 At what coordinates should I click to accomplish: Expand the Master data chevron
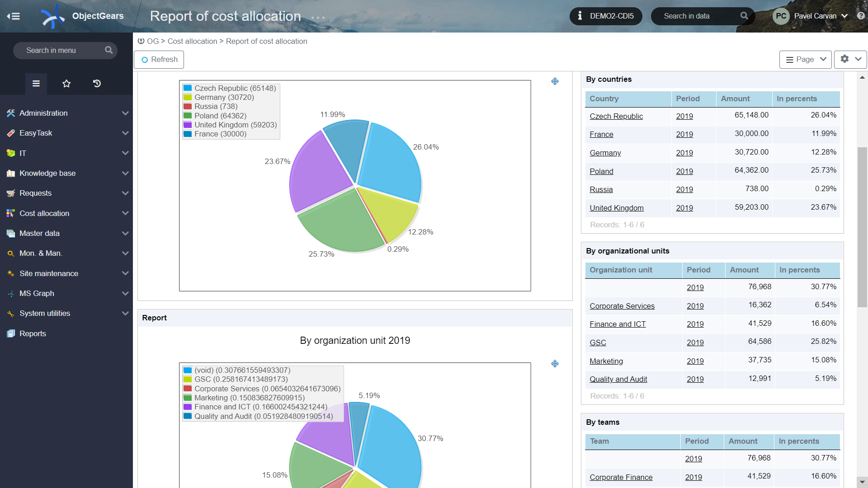pyautogui.click(x=125, y=233)
